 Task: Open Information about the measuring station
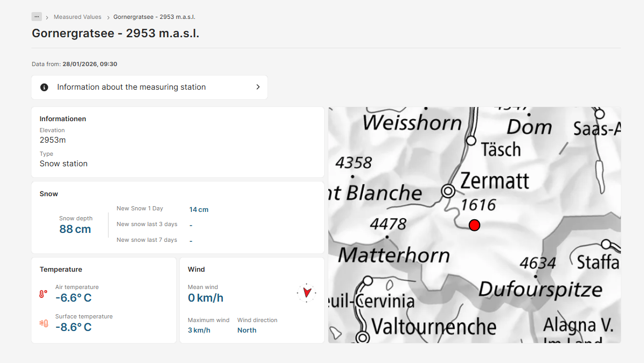[131, 87]
